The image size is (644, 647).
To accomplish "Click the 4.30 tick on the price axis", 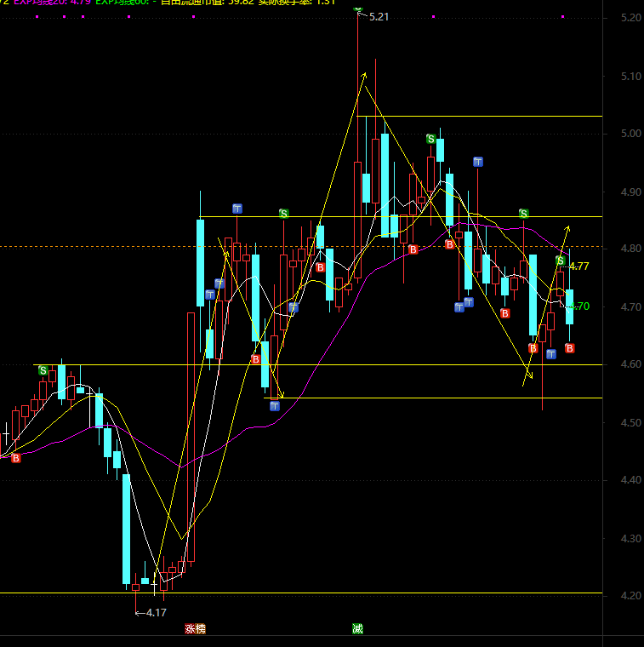I will 631,539.
